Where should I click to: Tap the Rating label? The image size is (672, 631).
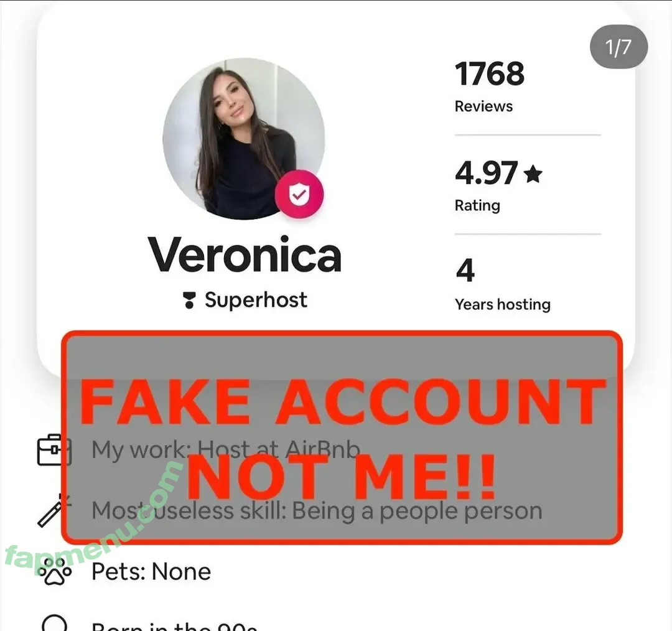[477, 205]
